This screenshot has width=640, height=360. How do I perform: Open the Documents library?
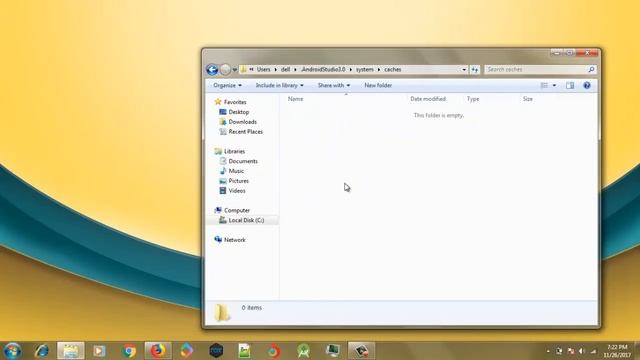coord(243,161)
